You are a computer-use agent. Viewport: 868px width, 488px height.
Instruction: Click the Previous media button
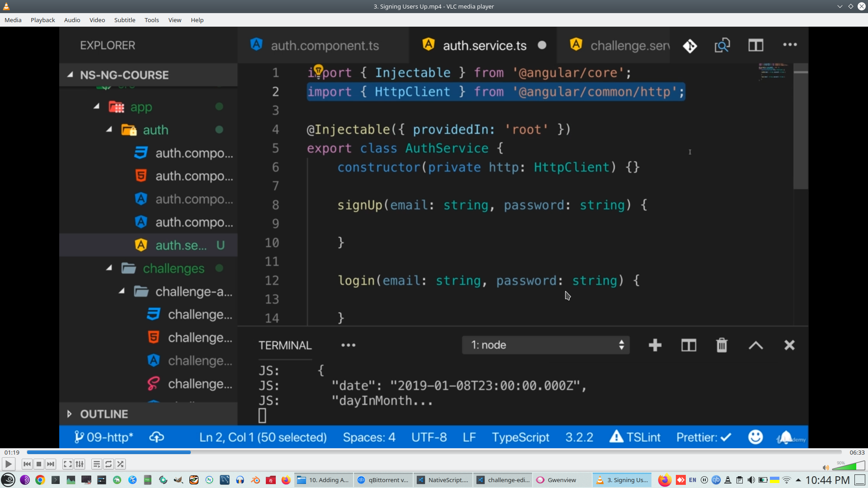27,464
